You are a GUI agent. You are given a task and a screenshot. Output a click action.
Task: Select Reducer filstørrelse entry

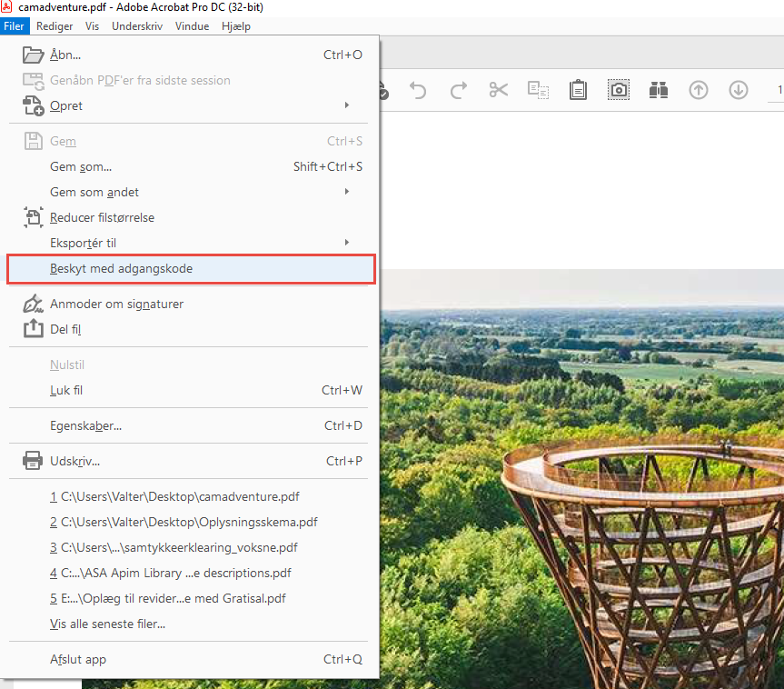(x=188, y=217)
